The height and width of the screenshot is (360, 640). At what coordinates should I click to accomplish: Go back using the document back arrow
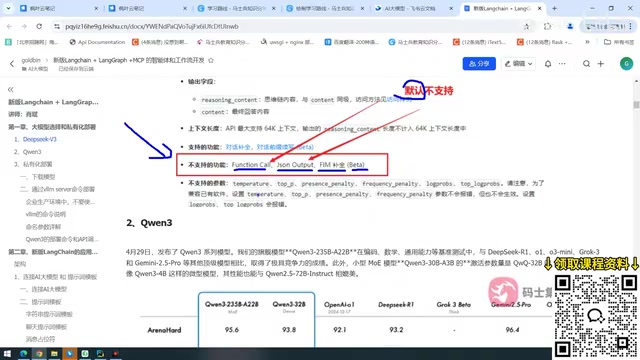[12, 64]
